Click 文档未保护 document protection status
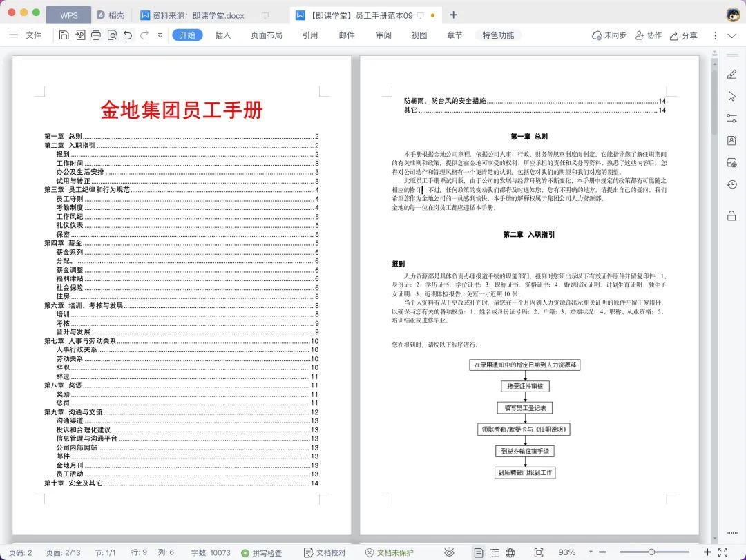Viewport: 746px width, 560px height. click(389, 553)
